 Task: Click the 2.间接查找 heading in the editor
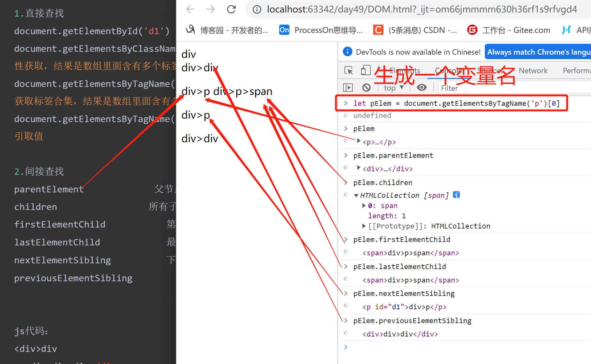point(39,172)
